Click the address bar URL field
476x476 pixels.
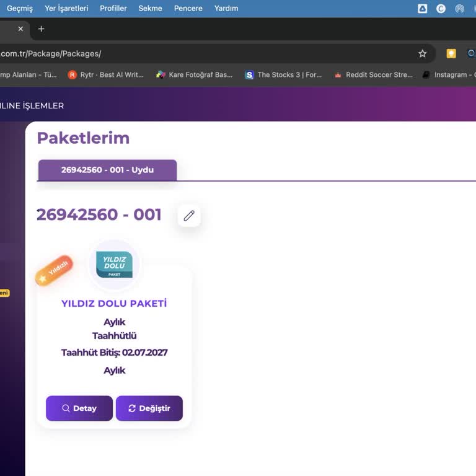[206, 54]
